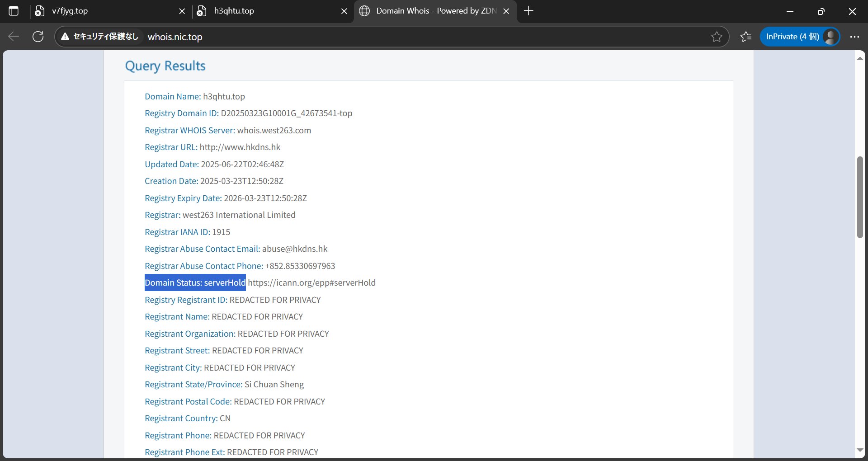Click abuse@hkdns.hk email address
Image resolution: width=868 pixels, height=461 pixels.
[295, 249]
